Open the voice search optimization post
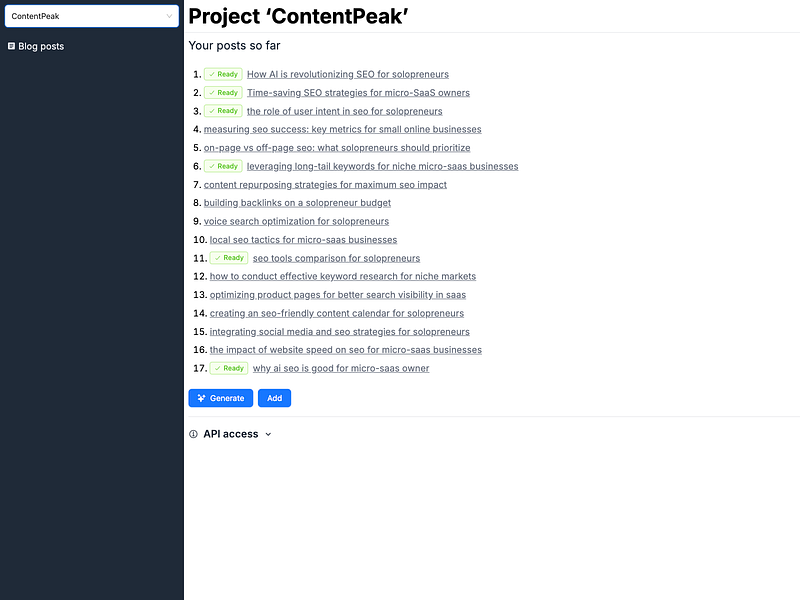Image resolution: width=800 pixels, height=600 pixels. click(297, 220)
